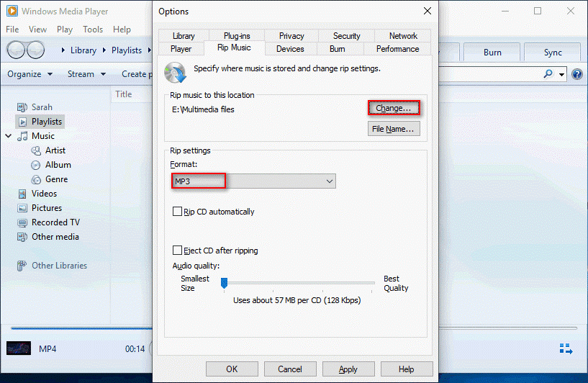Enable Rip CD automatically checkbox
The height and width of the screenshot is (383, 588).
coord(177,212)
